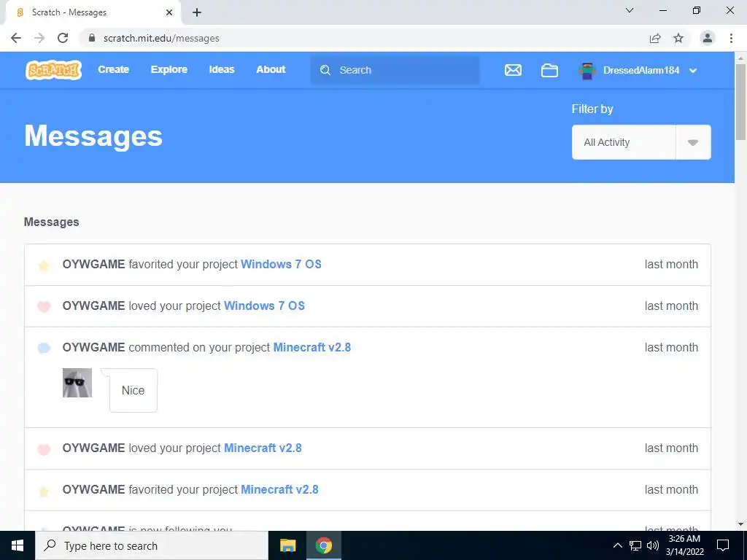Open File Explorer from the taskbar

(x=287, y=545)
